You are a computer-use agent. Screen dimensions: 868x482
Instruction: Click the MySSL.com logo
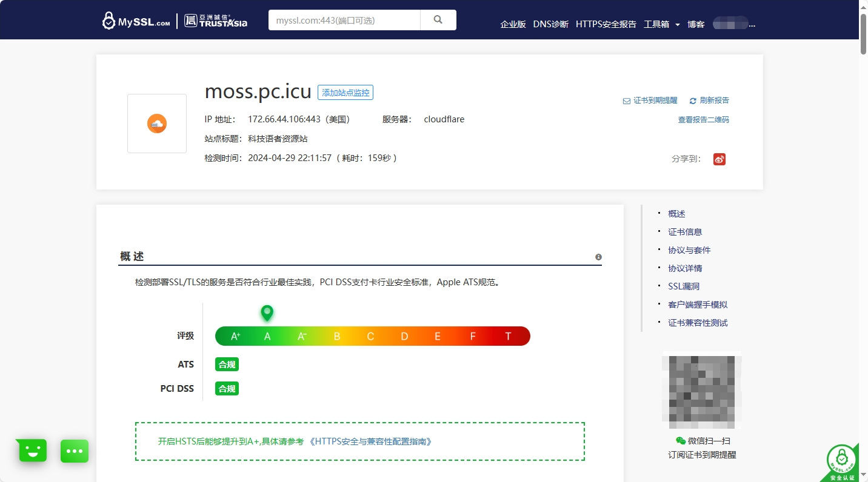136,21
